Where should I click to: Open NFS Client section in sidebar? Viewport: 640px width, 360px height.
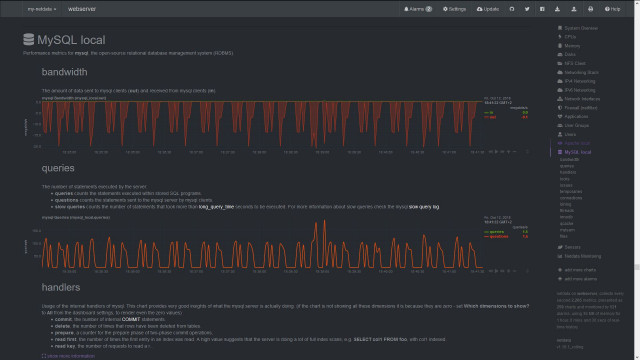(575, 63)
